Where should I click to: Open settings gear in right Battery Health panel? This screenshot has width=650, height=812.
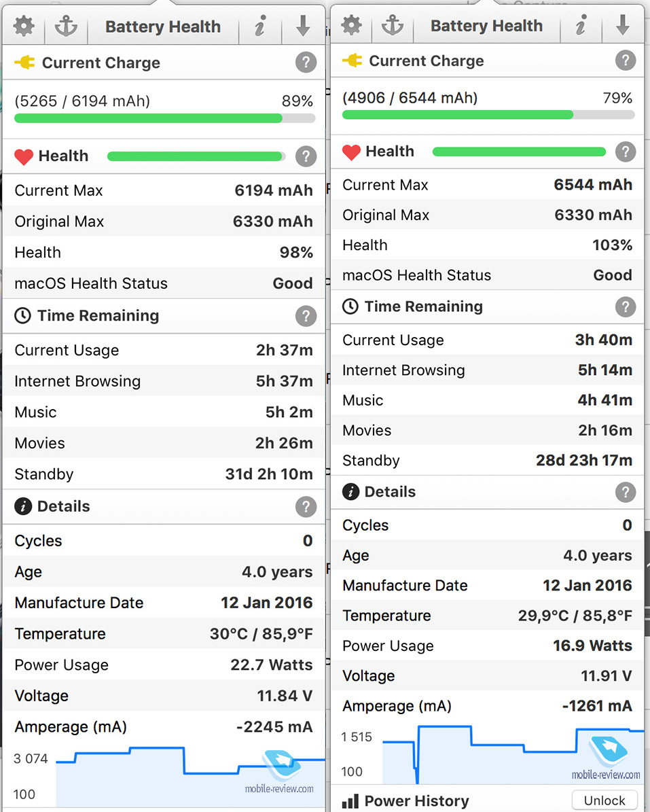point(351,25)
